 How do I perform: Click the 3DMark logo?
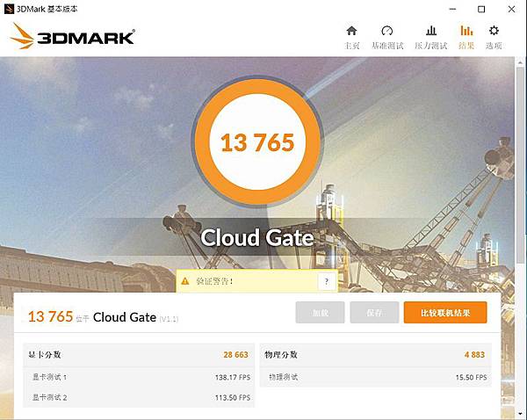tap(72, 36)
